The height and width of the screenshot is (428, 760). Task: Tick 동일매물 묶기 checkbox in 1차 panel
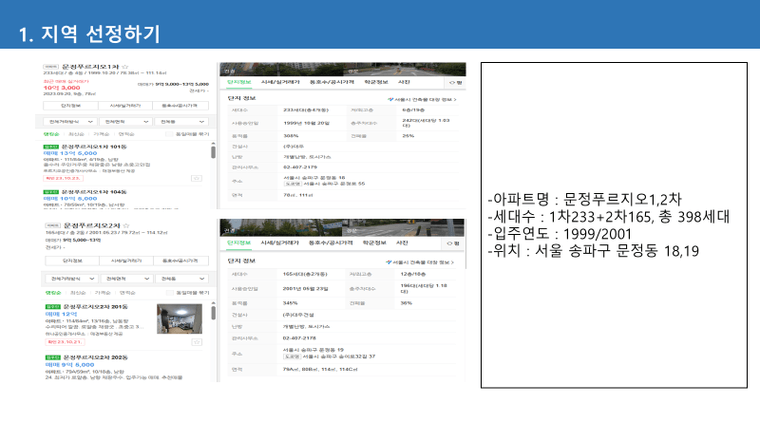(169, 134)
